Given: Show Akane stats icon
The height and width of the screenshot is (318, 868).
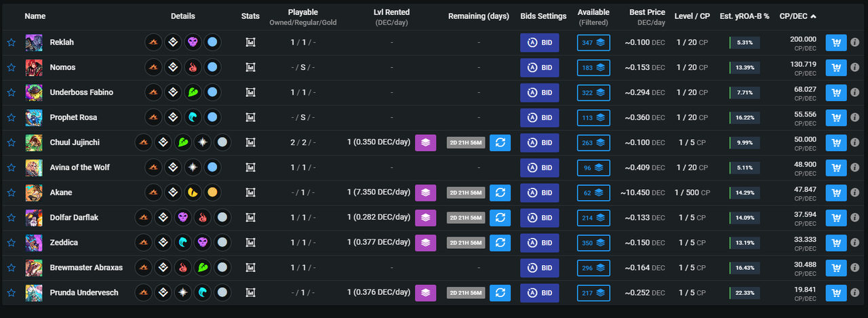Looking at the screenshot, I should pos(250,193).
